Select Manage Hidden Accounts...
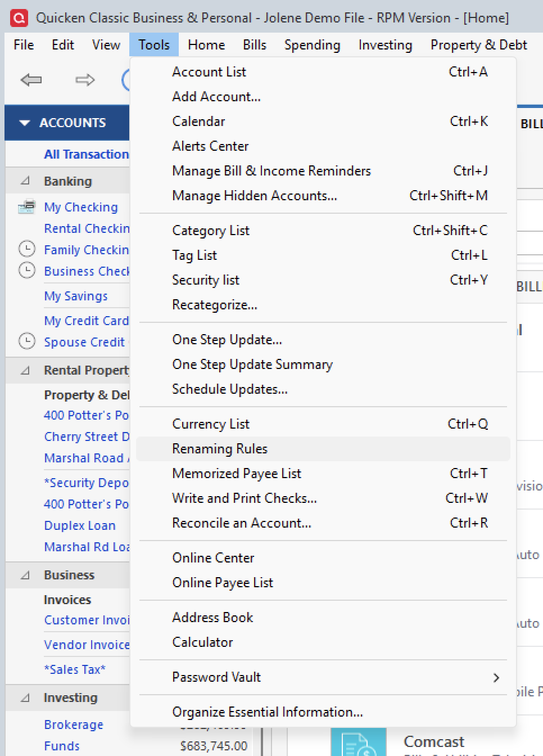The image size is (543, 756). [323, 196]
